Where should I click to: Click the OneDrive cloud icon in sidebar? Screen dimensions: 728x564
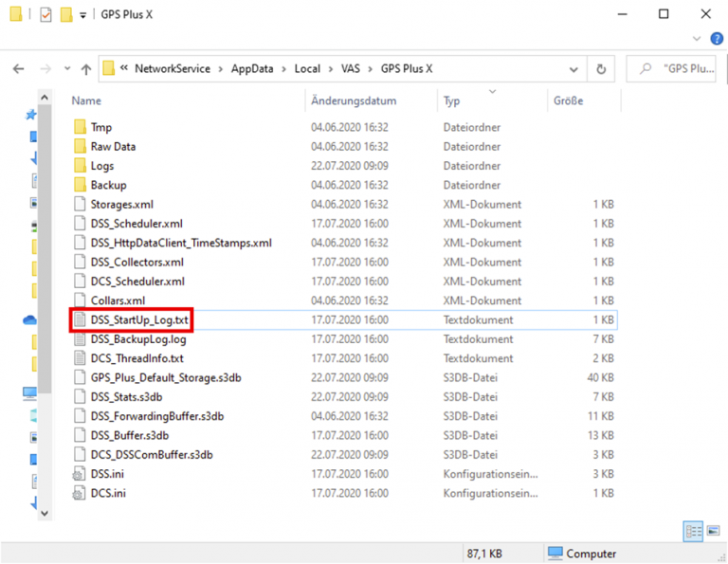pyautogui.click(x=29, y=320)
